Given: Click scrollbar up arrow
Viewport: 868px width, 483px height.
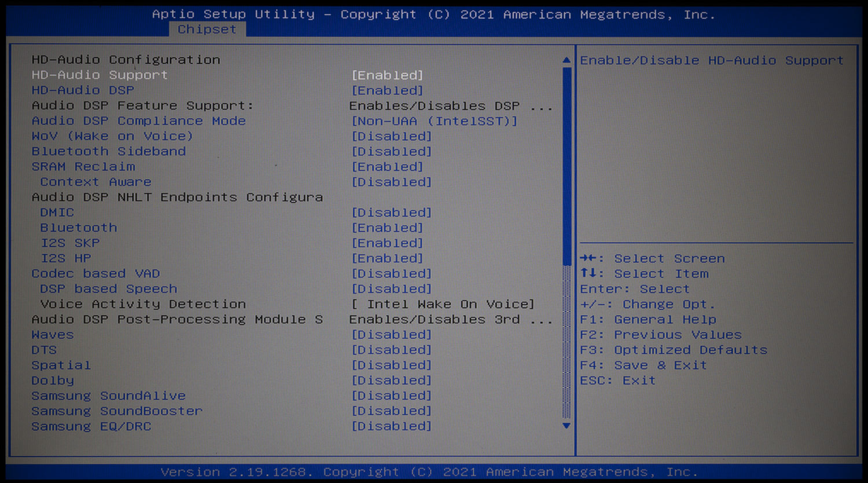Looking at the screenshot, I should click(x=567, y=60).
